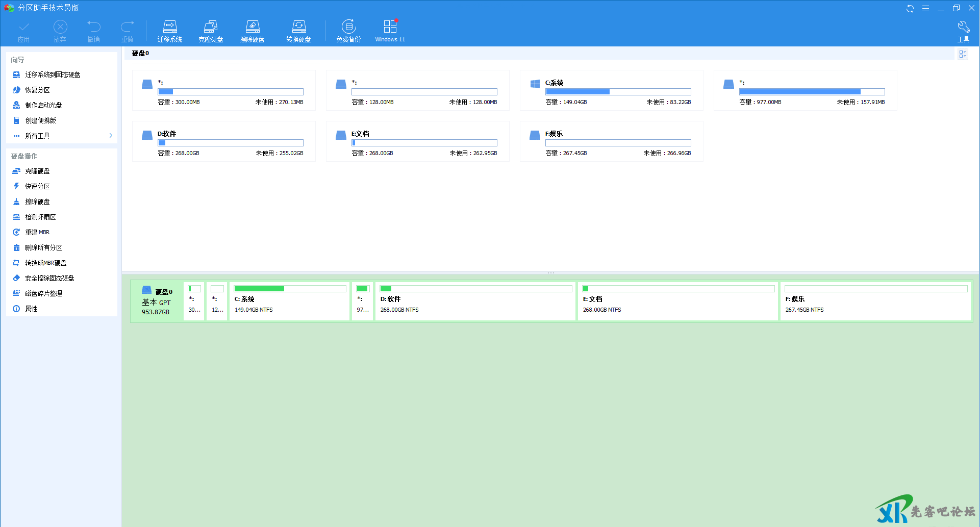This screenshot has width=980, height=527.
Task: Select 硬盘0 basic GPT disk block
Action: 157,302
